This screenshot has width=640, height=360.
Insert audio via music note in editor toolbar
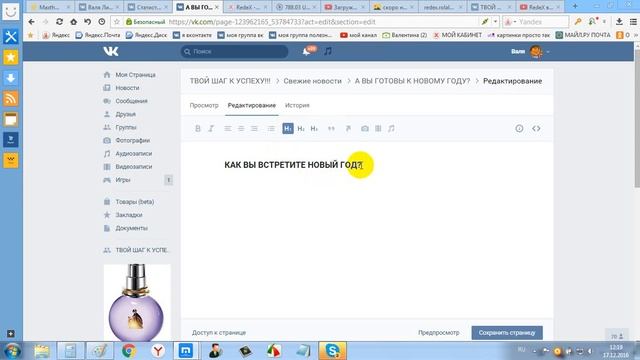pyautogui.click(x=391, y=129)
